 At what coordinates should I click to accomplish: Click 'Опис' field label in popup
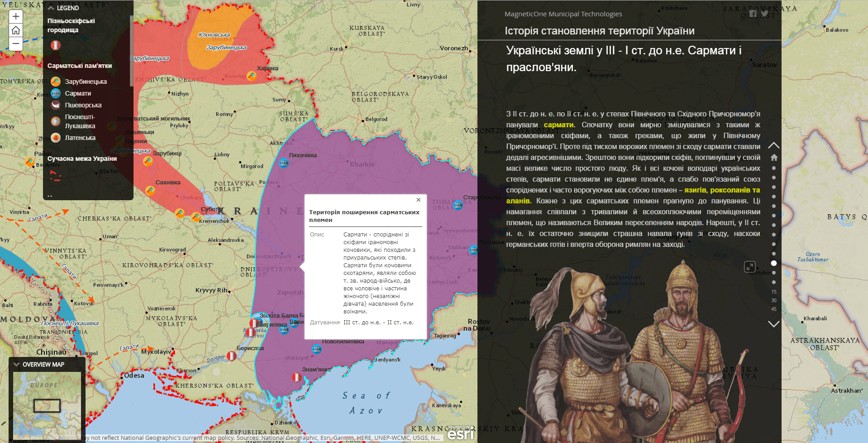coord(317,235)
